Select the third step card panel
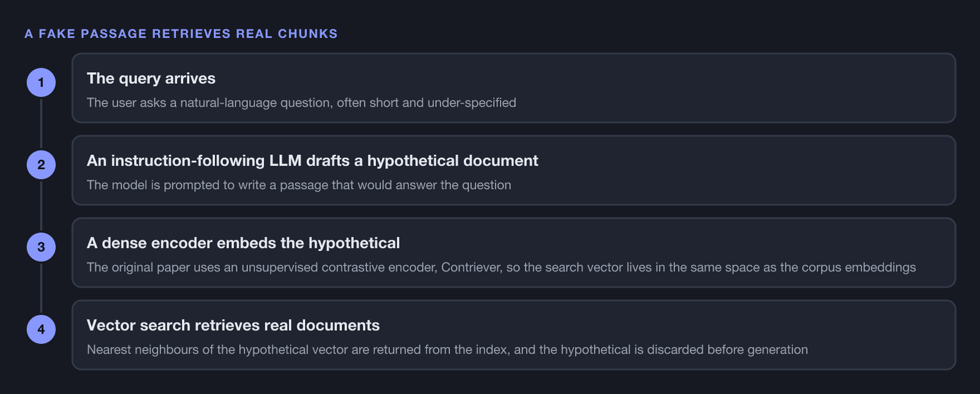 pyautogui.click(x=514, y=253)
